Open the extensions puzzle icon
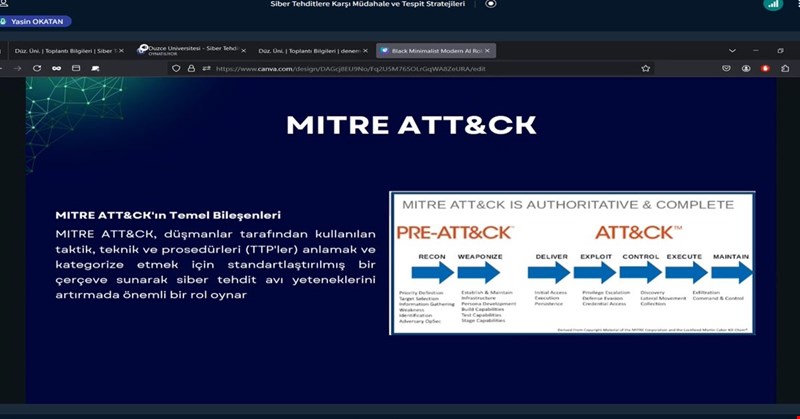 pyautogui.click(x=783, y=68)
